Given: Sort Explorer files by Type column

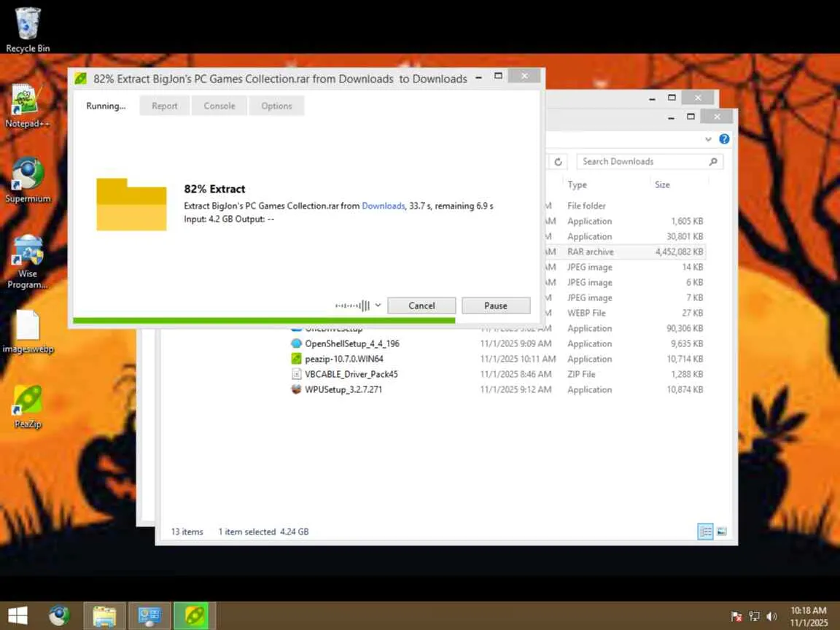Looking at the screenshot, I should tap(577, 184).
